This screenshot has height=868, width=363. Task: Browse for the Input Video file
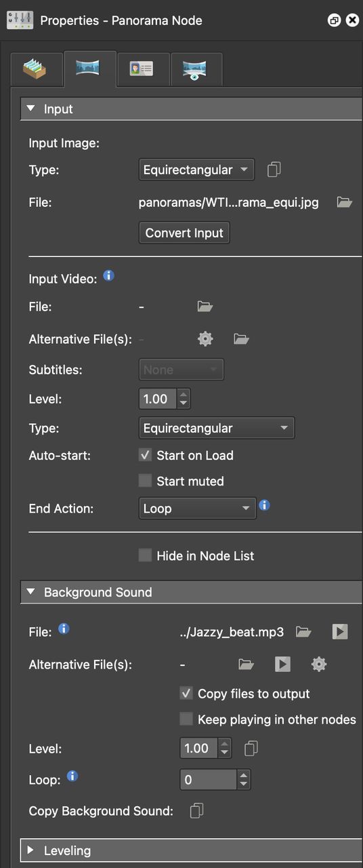[x=205, y=307]
